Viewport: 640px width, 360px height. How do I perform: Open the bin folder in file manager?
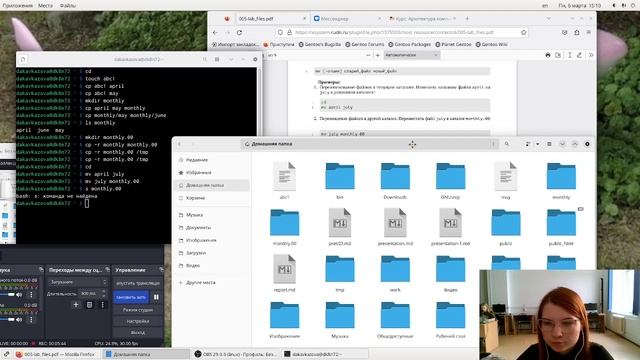340,176
